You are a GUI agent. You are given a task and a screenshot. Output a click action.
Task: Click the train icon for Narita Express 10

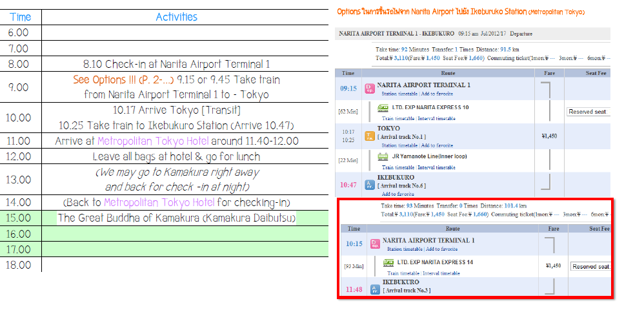pyautogui.click(x=383, y=108)
